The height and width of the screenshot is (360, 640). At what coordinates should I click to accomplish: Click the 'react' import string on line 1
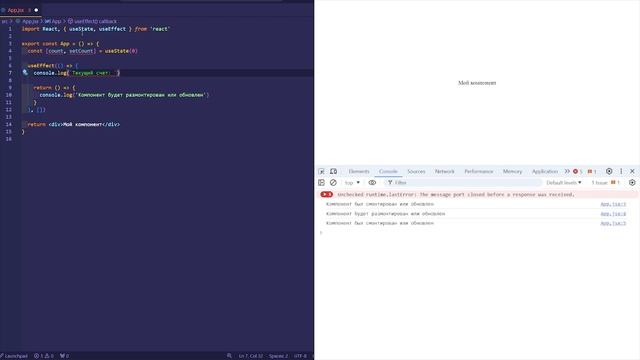point(160,29)
